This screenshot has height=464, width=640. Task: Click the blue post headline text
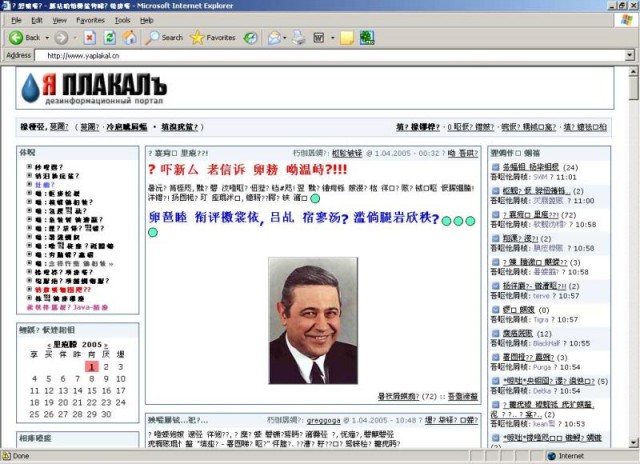(294, 218)
